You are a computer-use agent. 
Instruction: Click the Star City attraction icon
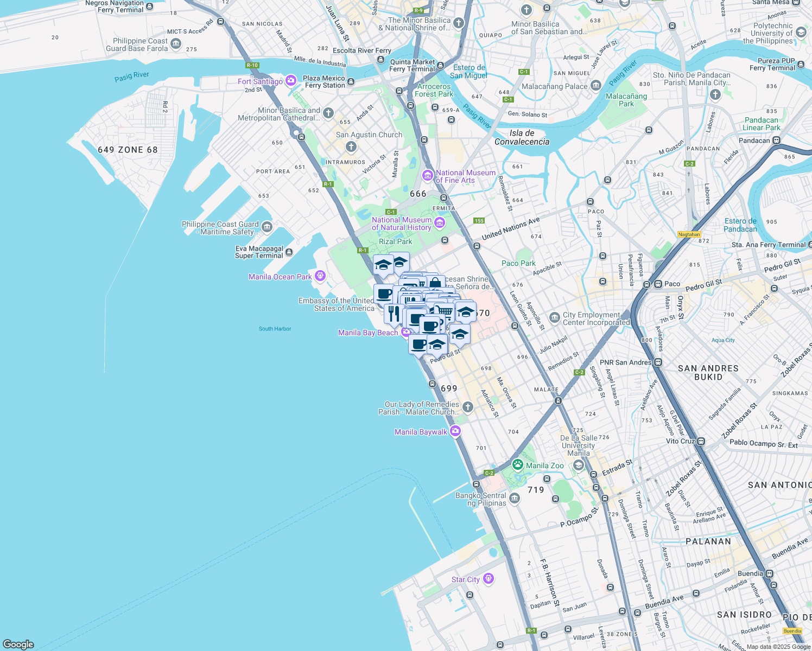point(489,579)
